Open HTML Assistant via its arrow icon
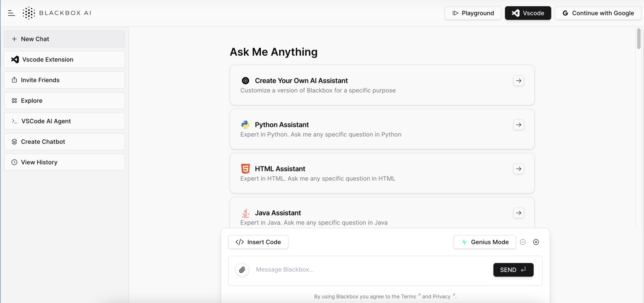 [x=518, y=169]
